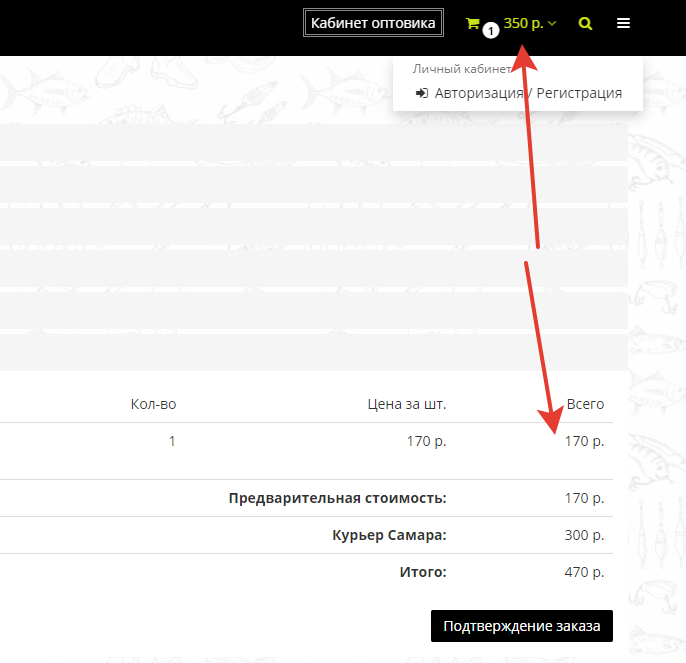Image resolution: width=686 pixels, height=663 pixels.
Task: Open search with the magnifier icon
Action: [x=585, y=23]
